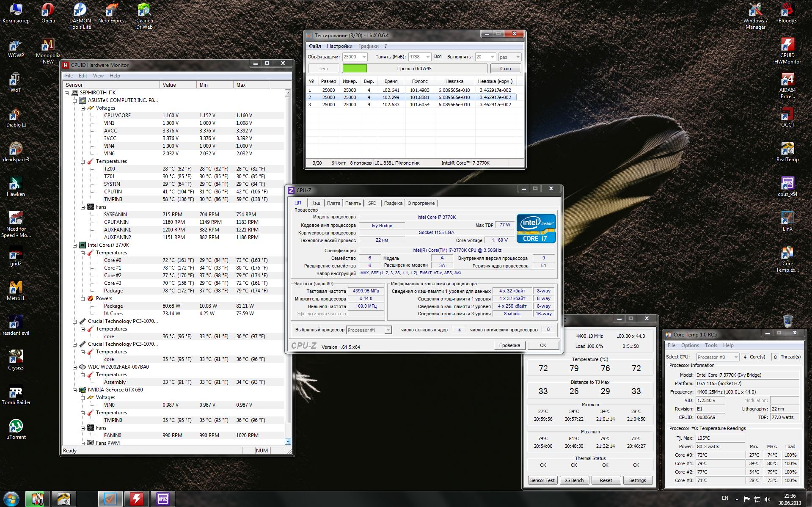Launch Nero Express desktop shortcut
This screenshot has width=812, height=507.
click(112, 13)
